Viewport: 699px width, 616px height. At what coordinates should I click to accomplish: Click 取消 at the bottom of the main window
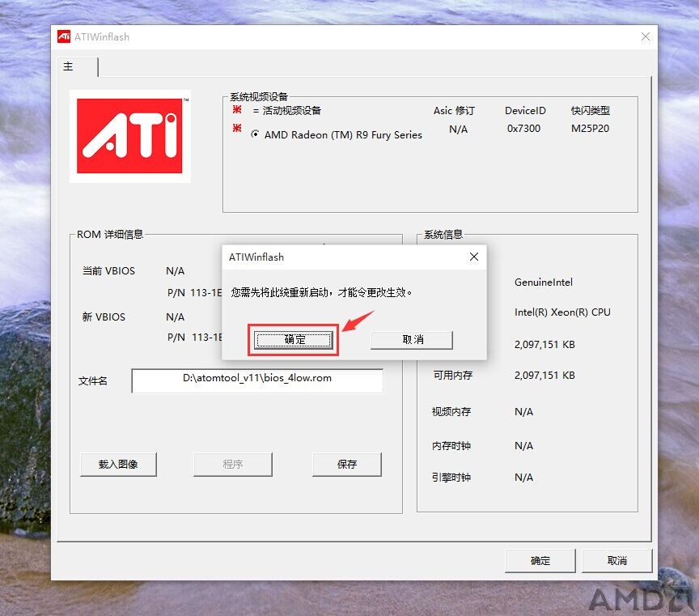coord(617,561)
